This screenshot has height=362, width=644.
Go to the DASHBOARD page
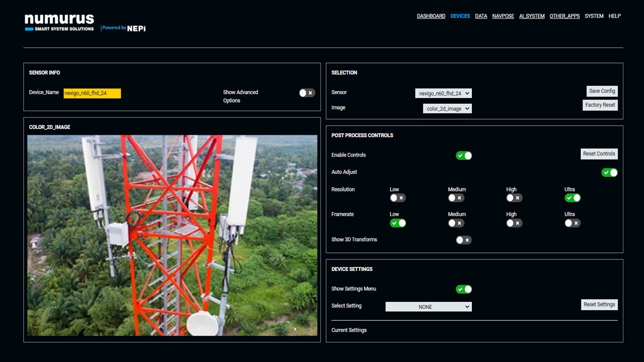431,16
